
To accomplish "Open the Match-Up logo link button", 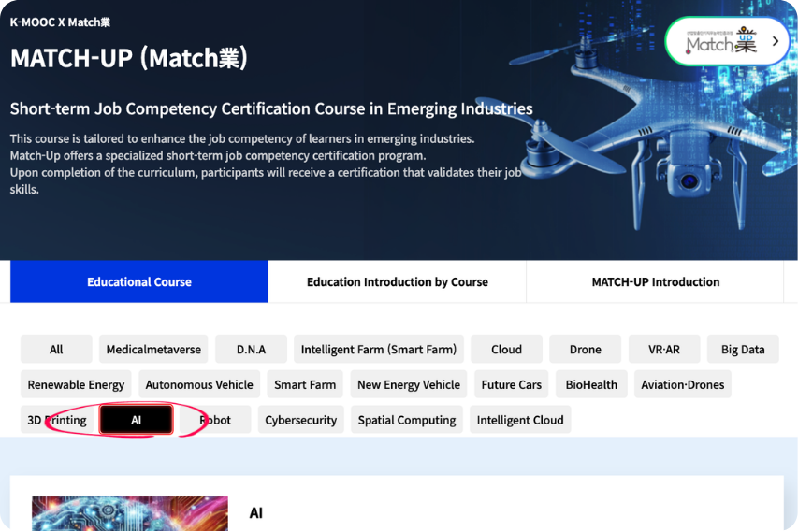I will tap(727, 41).
